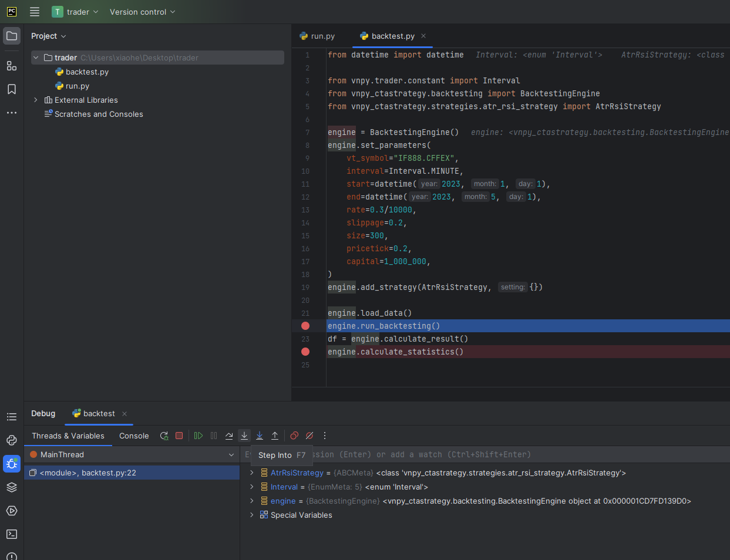The image size is (730, 560).
Task: Expand the Special Variables group
Action: click(252, 515)
